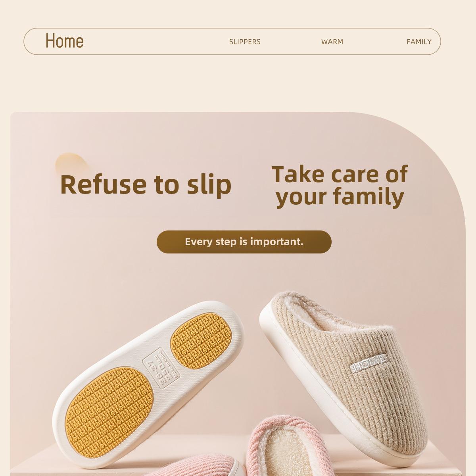Select the "Refuse to slip" headline
Image resolution: width=476 pixels, height=476 pixels.
point(146,184)
